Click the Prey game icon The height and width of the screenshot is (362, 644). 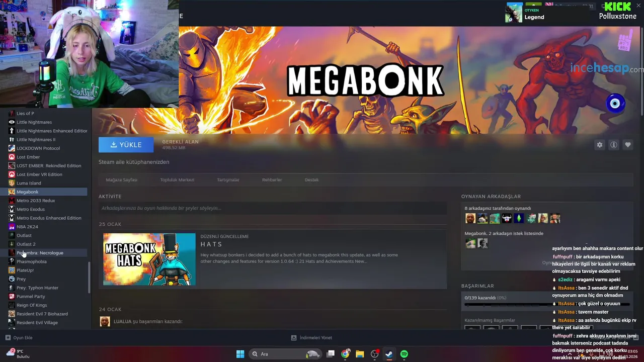12,279
